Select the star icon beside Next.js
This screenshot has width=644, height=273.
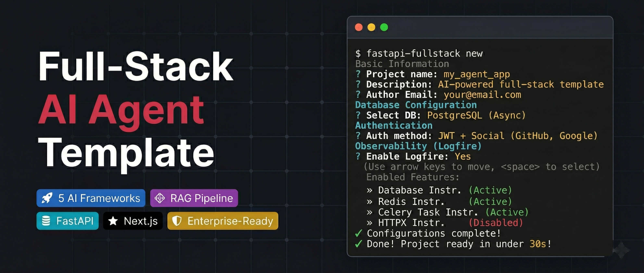coord(113,221)
